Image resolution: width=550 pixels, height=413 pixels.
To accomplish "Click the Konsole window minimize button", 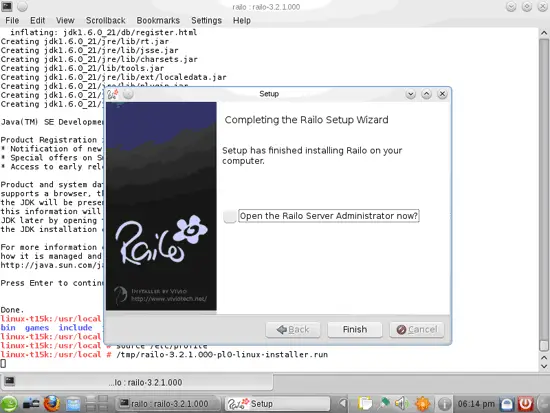I will click(x=511, y=7).
